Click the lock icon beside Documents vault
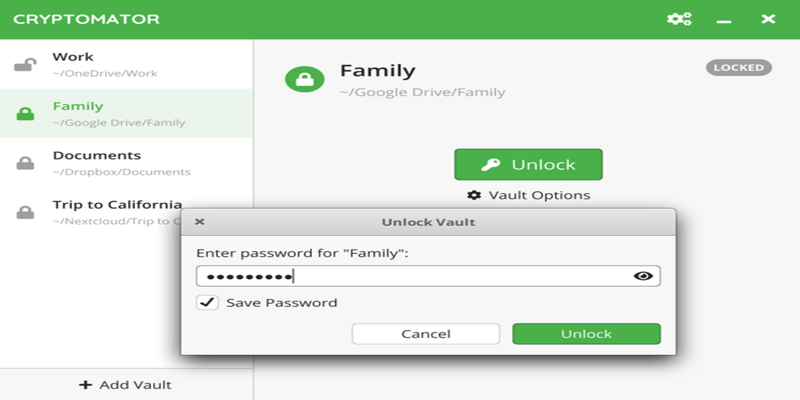 click(x=25, y=163)
